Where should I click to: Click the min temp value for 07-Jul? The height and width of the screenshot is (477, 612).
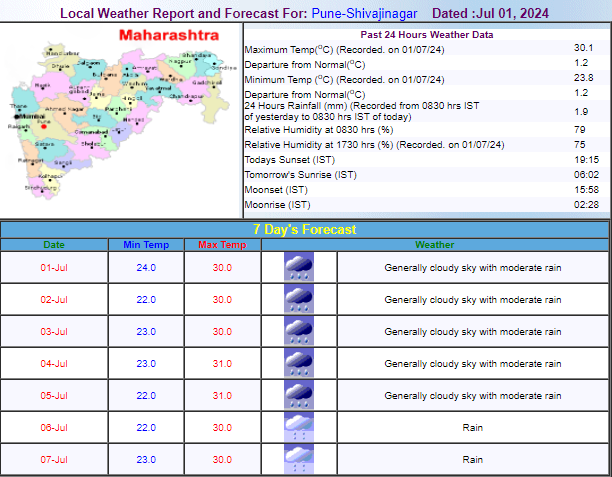[x=146, y=459]
